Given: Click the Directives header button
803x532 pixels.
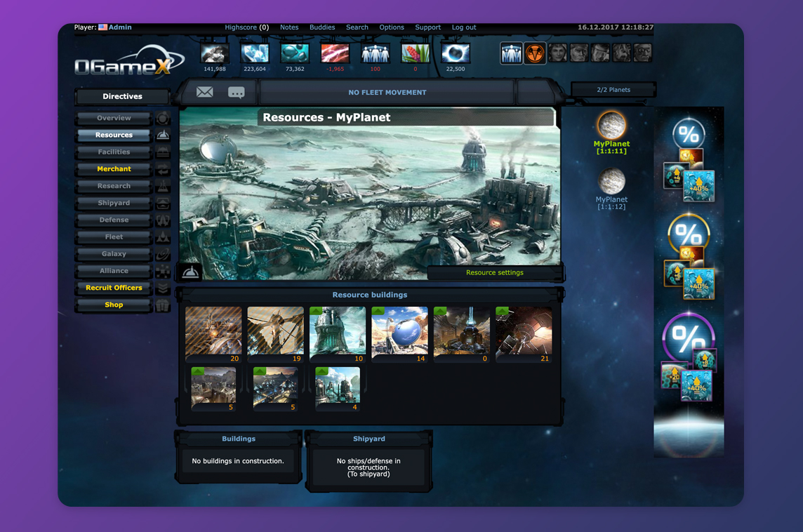Looking at the screenshot, I should point(122,96).
